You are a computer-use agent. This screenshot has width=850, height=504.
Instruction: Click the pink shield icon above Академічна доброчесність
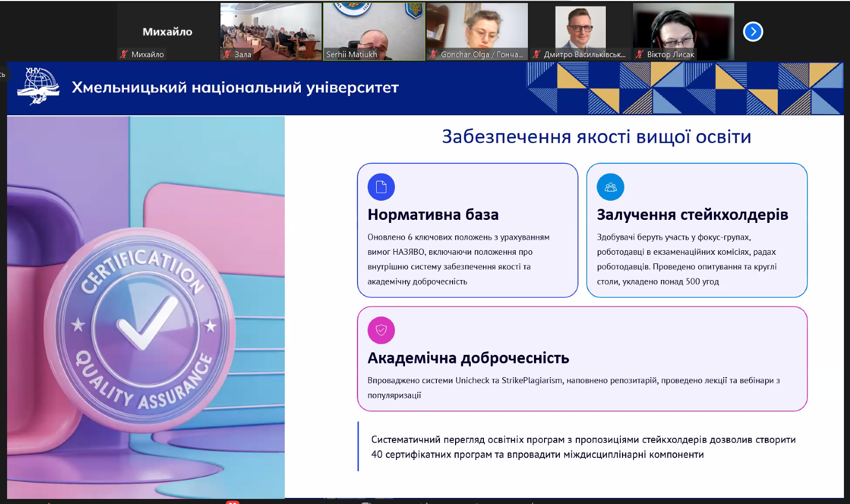pos(381,331)
